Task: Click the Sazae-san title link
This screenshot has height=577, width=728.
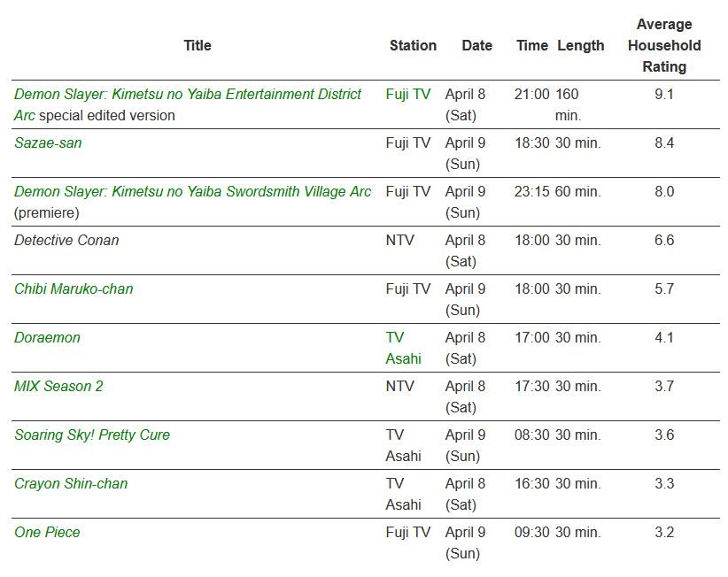Action: click(x=48, y=142)
